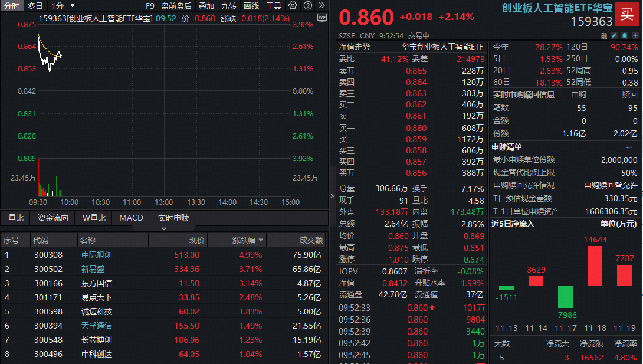
Task: Open the help question-mark icon
Action: [x=307, y=6]
